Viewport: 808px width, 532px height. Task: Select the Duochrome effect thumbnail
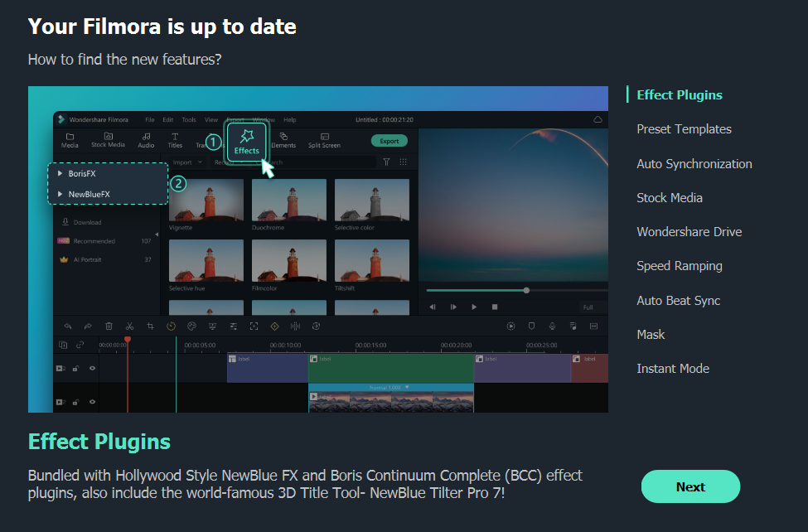tap(289, 201)
